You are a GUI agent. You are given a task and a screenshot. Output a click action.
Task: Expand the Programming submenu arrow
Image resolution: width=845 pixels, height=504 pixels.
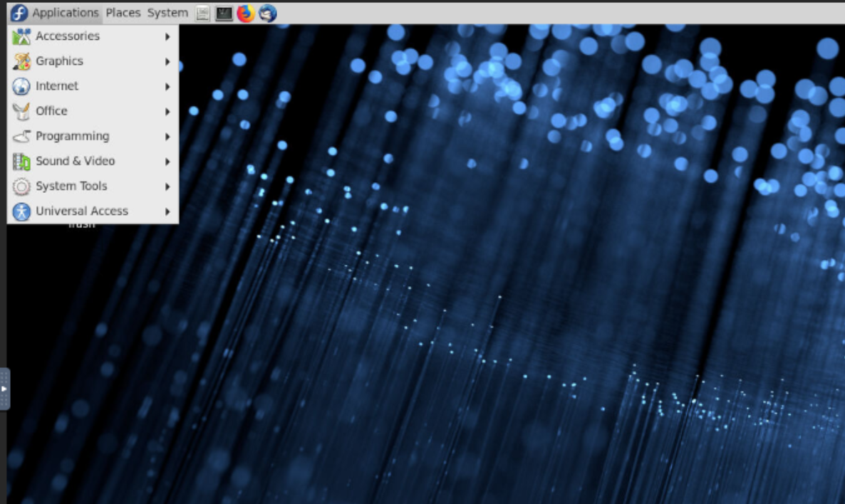(167, 137)
